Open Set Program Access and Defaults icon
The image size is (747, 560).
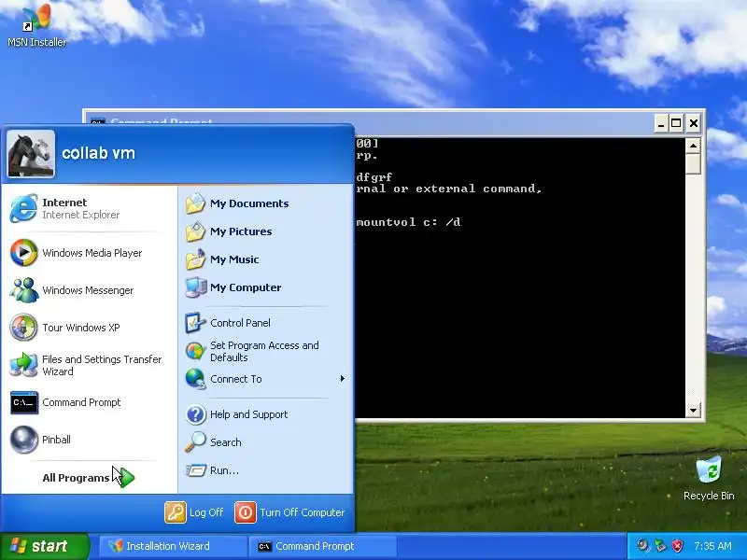[x=195, y=351]
